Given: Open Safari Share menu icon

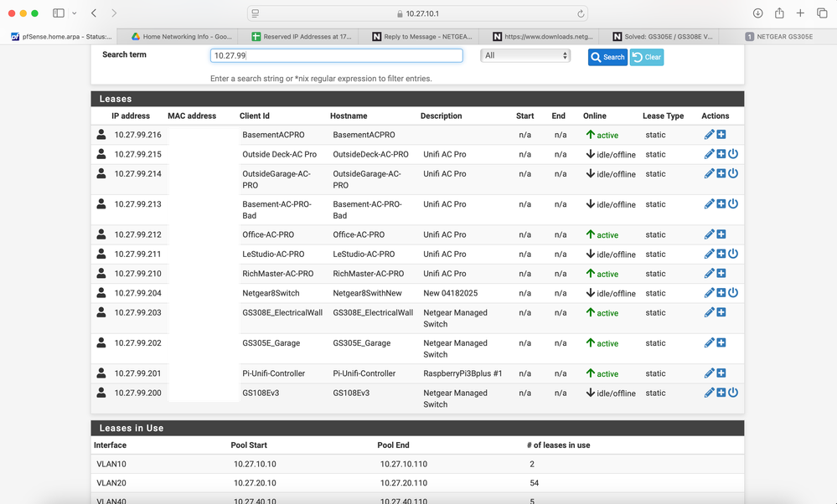Looking at the screenshot, I should [x=779, y=13].
